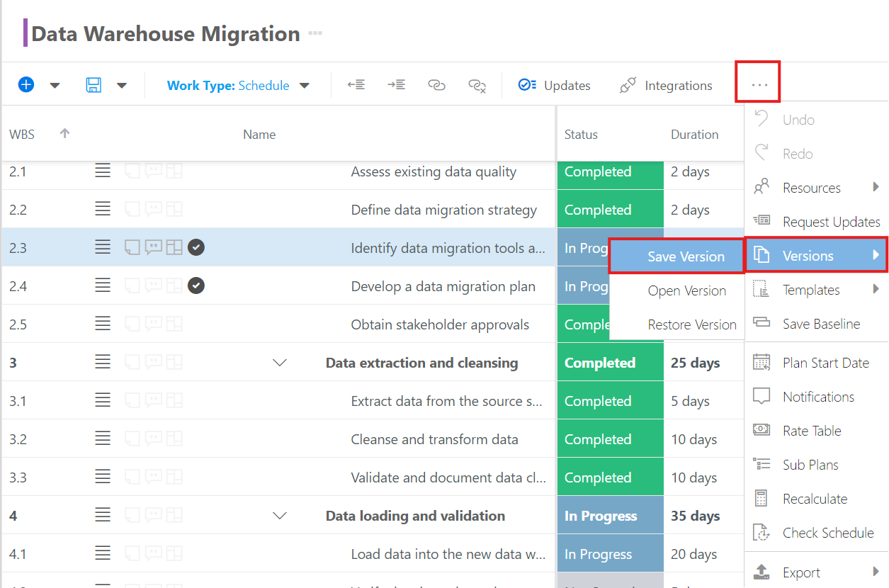This screenshot has width=889, height=588.
Task: Open the Export submenu
Action: pos(816,572)
